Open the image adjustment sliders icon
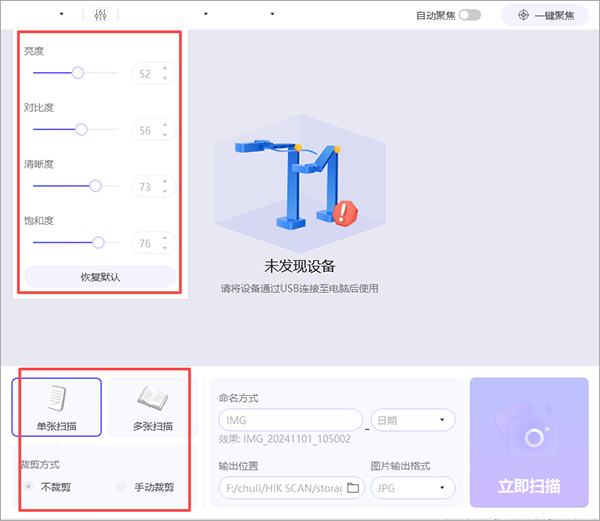 (x=100, y=15)
